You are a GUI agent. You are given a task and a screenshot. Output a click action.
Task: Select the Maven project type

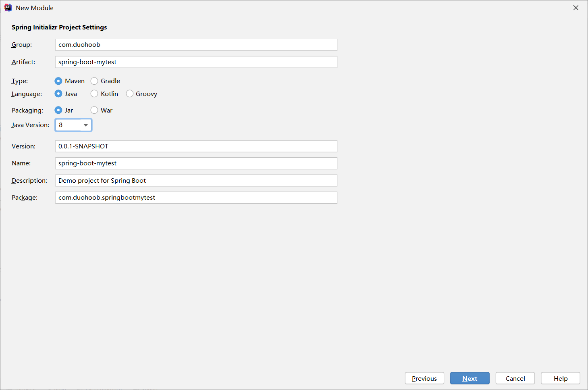pos(70,81)
